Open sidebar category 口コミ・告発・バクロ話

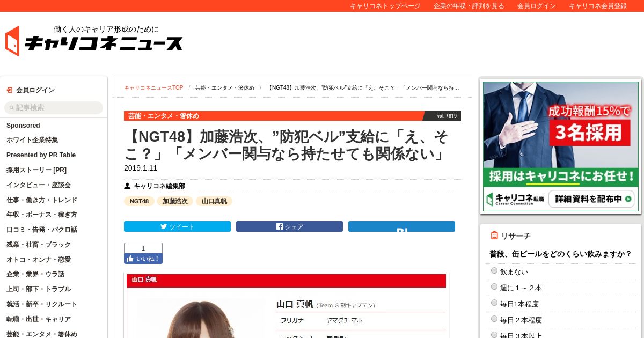click(42, 230)
